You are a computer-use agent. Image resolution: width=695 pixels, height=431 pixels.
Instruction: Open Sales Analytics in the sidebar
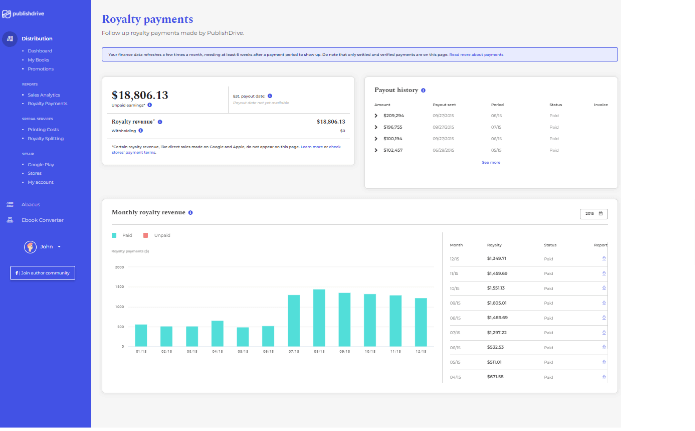click(44, 94)
